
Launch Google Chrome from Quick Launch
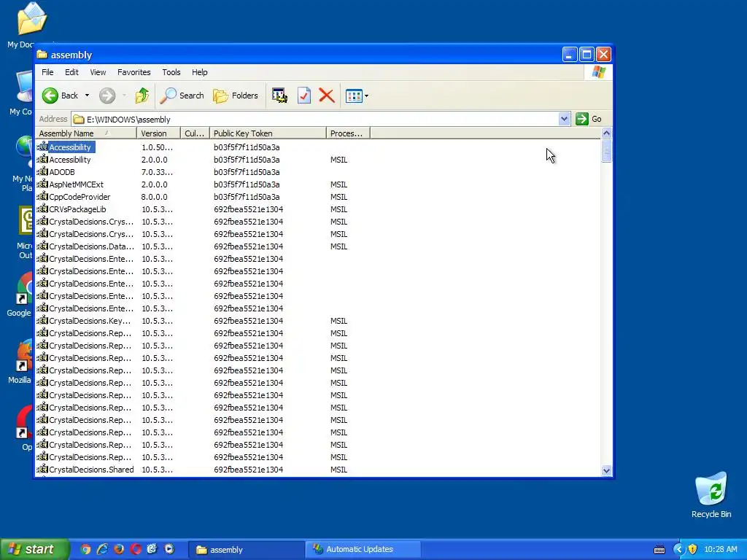pos(85,550)
